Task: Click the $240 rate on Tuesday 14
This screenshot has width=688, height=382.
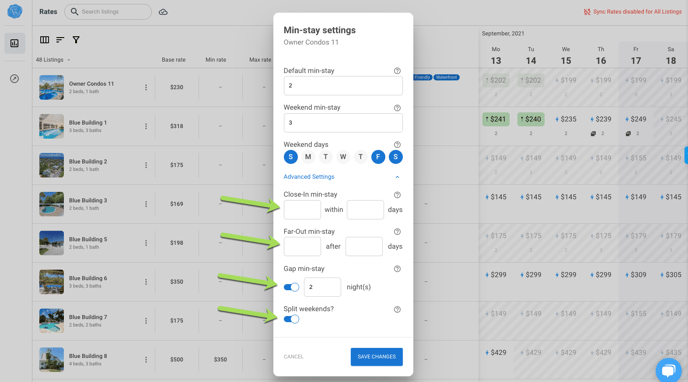Action: [x=531, y=119]
